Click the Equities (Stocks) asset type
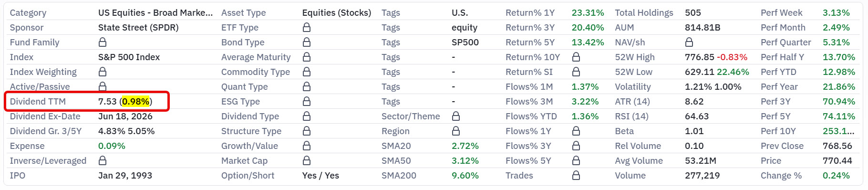This screenshot has height=190, width=868. coord(337,13)
